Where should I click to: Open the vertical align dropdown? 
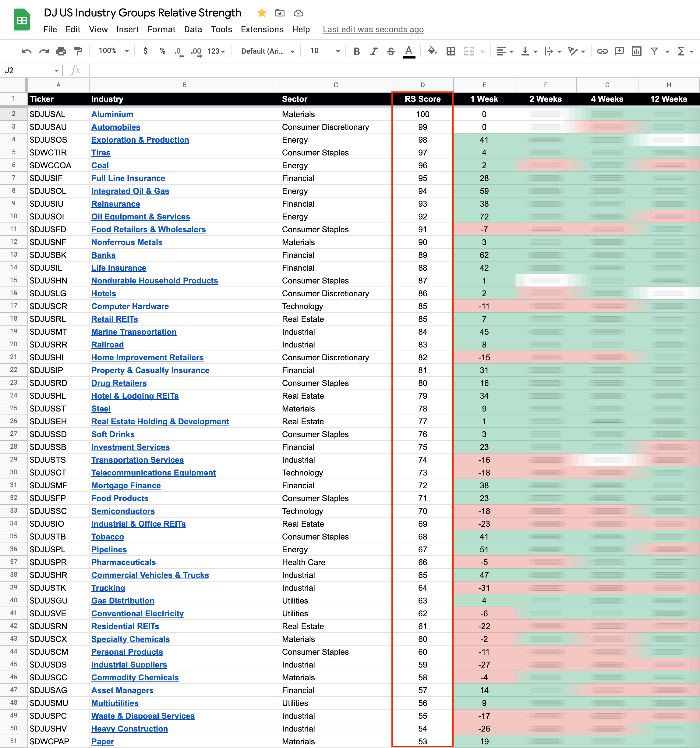[x=529, y=51]
